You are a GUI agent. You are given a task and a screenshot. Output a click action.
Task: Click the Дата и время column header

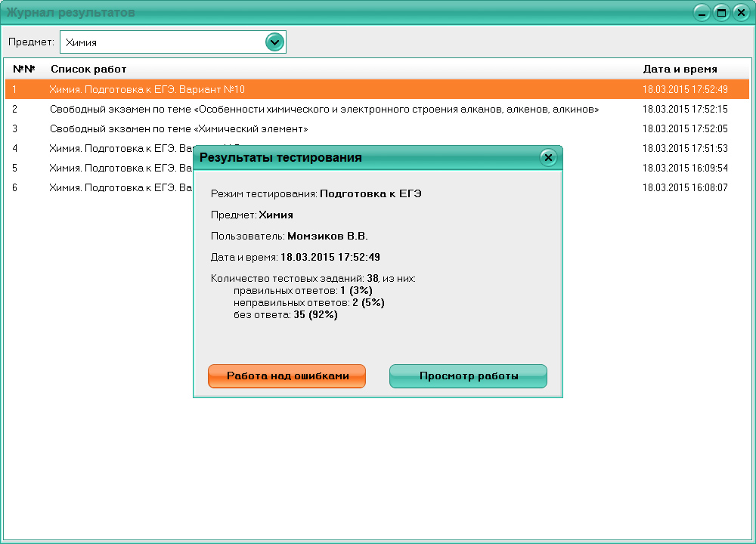click(x=680, y=69)
